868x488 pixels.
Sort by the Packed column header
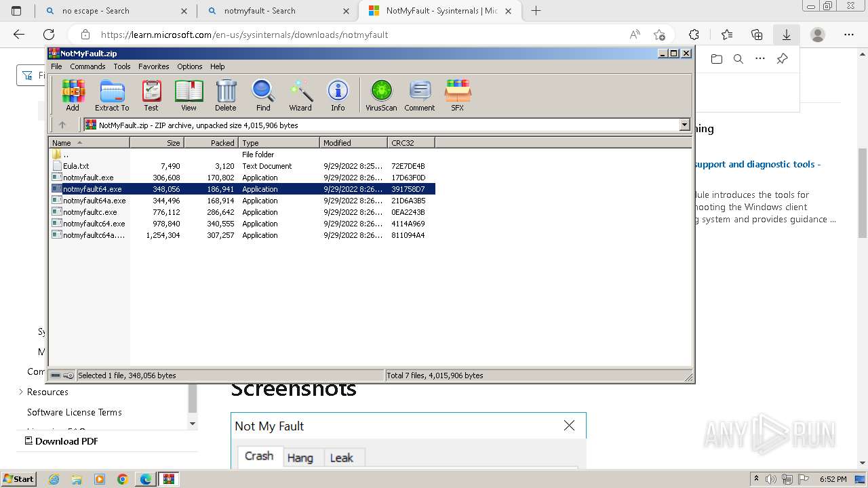[211, 142]
